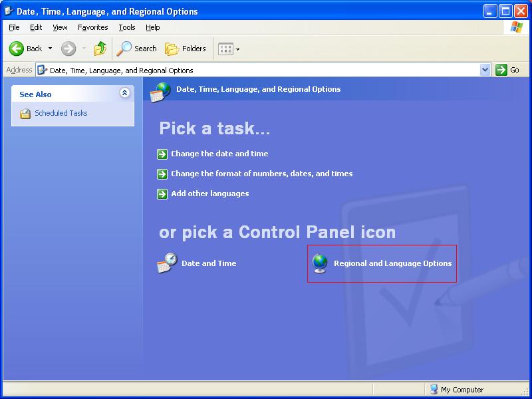
Task: Maximize the window
Action: tap(505, 11)
